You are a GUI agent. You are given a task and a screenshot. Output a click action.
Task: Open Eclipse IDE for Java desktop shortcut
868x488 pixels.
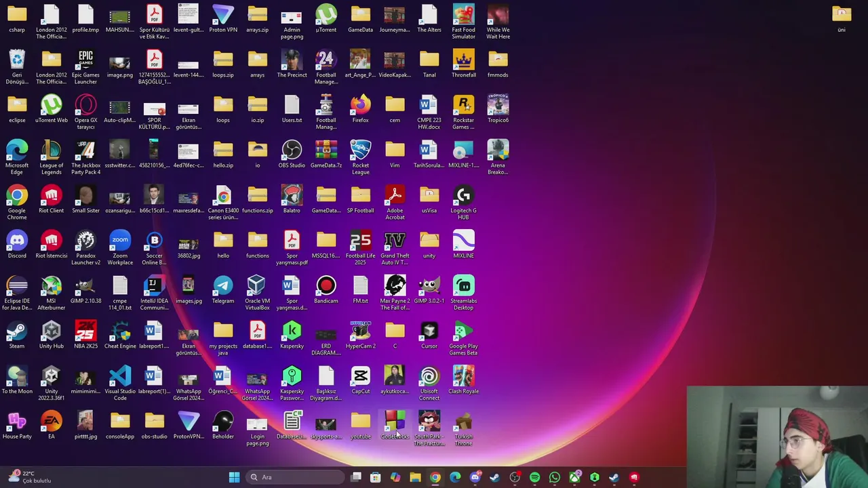pyautogui.click(x=17, y=293)
